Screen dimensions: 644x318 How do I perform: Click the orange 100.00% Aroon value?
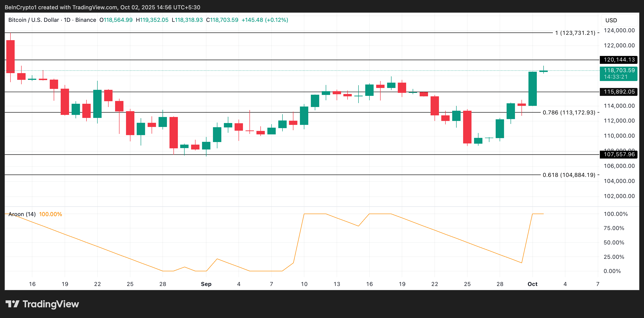point(50,214)
